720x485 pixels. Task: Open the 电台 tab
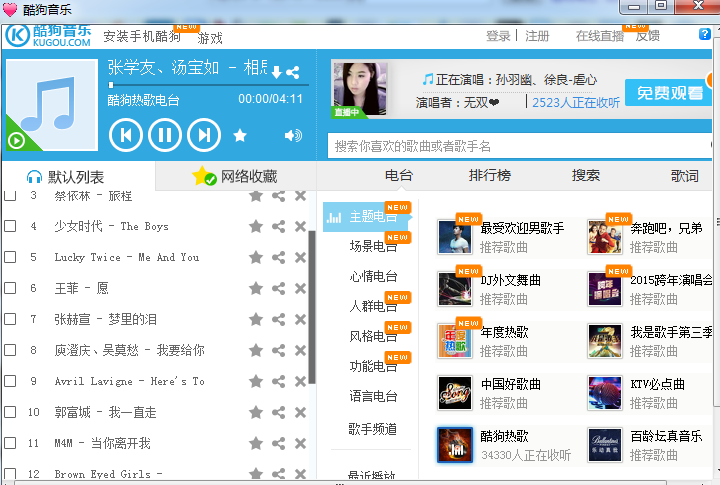399,175
